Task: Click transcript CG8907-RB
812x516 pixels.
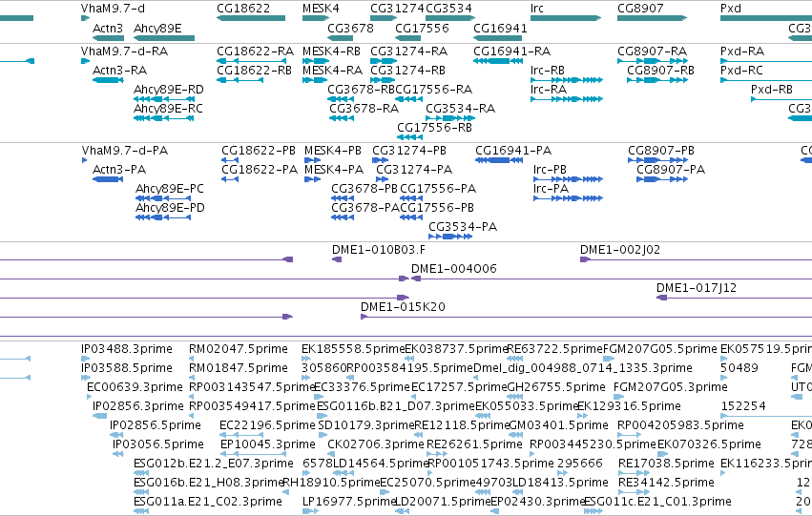Action: [657, 80]
